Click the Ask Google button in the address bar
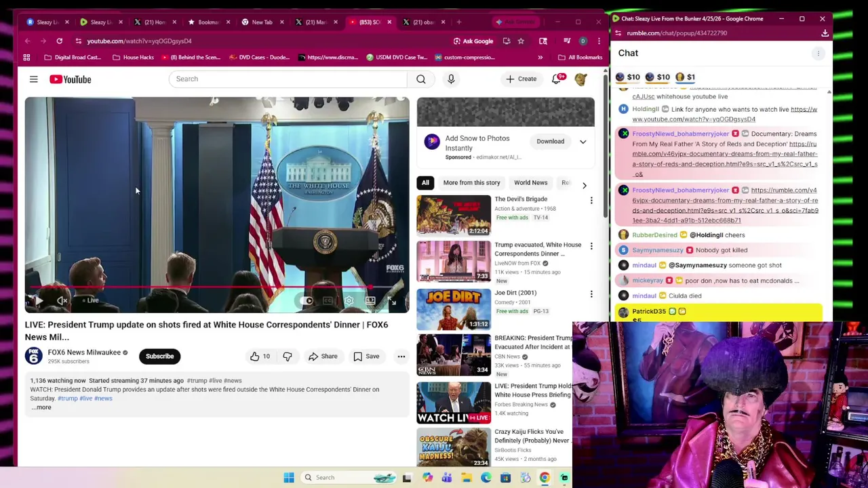 pyautogui.click(x=473, y=41)
